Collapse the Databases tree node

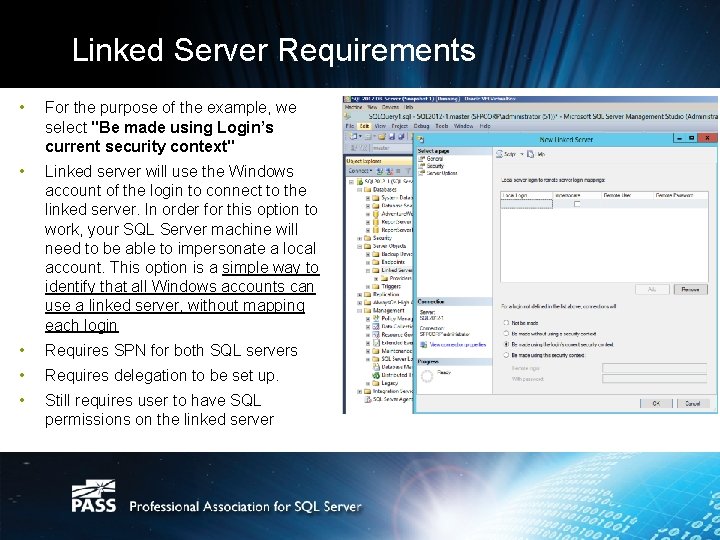point(360,190)
